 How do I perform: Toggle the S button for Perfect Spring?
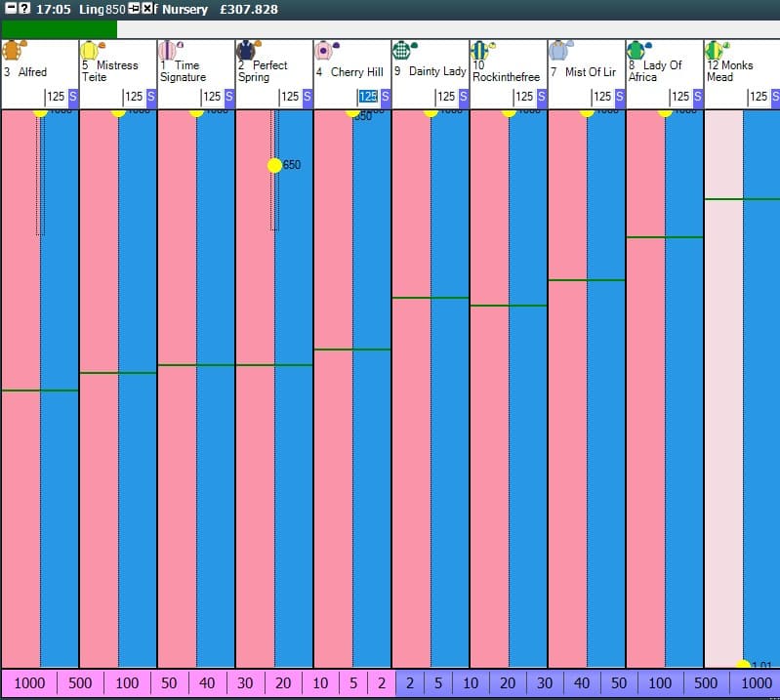click(x=308, y=97)
